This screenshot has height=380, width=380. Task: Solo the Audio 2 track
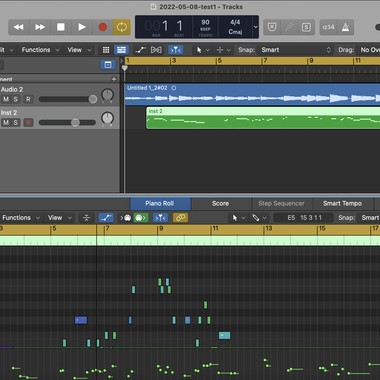[15, 99]
